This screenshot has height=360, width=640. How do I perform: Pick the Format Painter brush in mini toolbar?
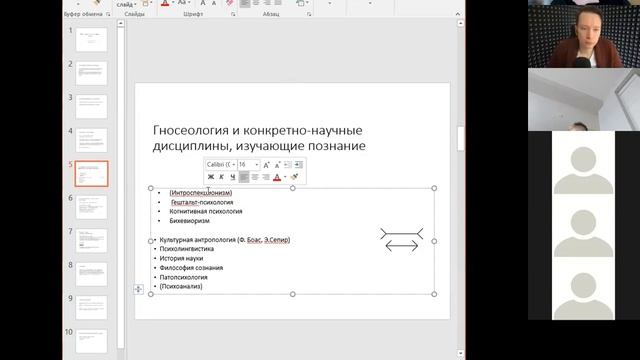(x=295, y=177)
